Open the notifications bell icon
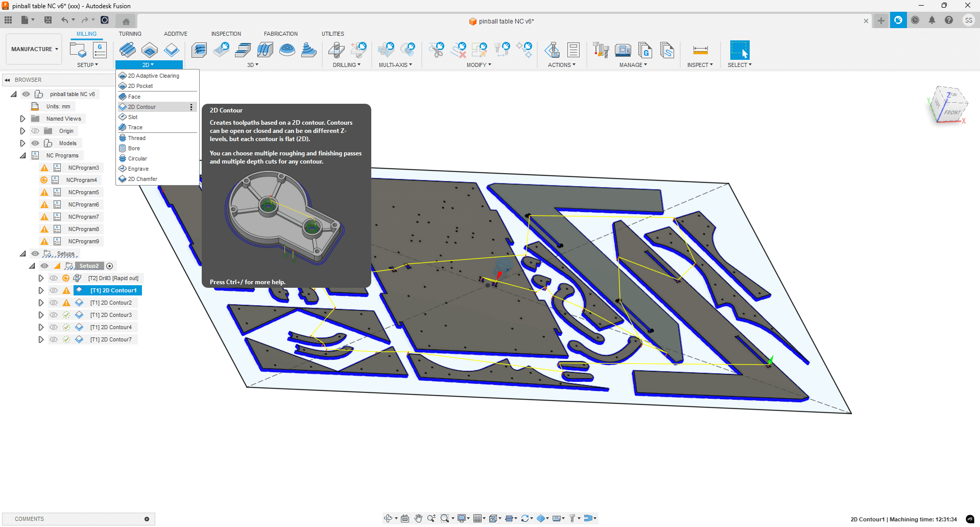Viewport: 980px width, 527px height. point(932,20)
